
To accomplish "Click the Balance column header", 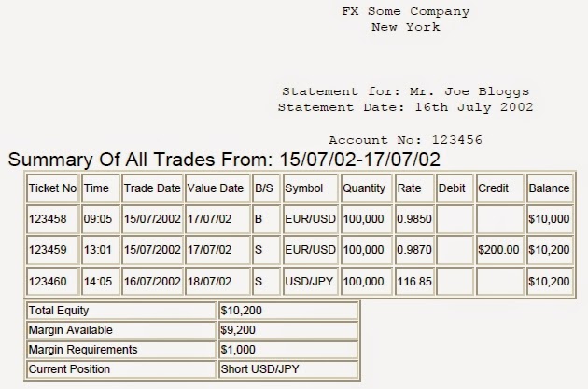I will [x=550, y=188].
